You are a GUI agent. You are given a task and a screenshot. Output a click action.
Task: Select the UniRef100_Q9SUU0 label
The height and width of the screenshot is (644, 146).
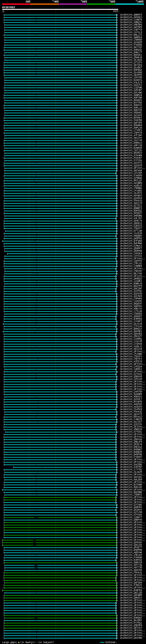point(131,543)
